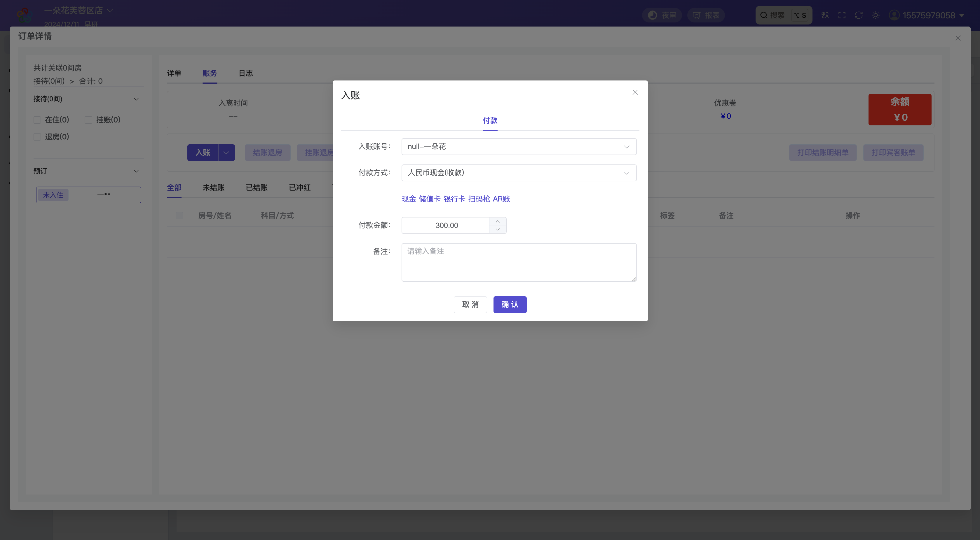Click the refresh icon in top bar

click(x=859, y=15)
